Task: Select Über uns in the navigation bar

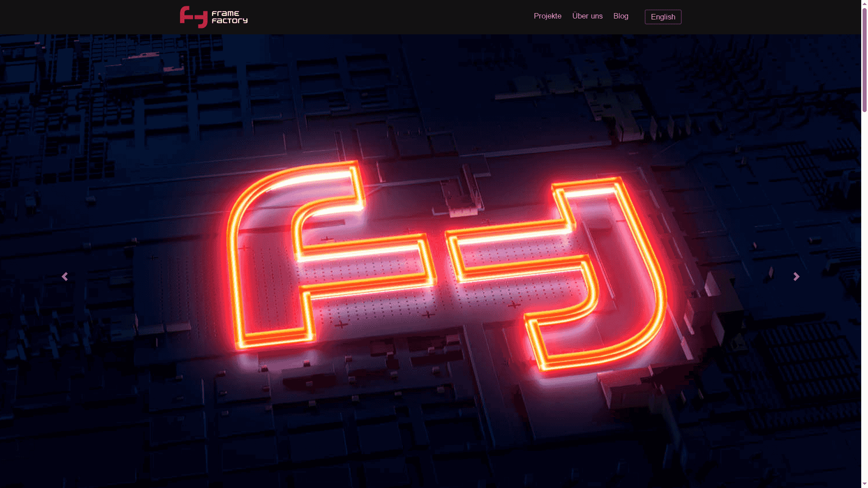Action: [587, 16]
